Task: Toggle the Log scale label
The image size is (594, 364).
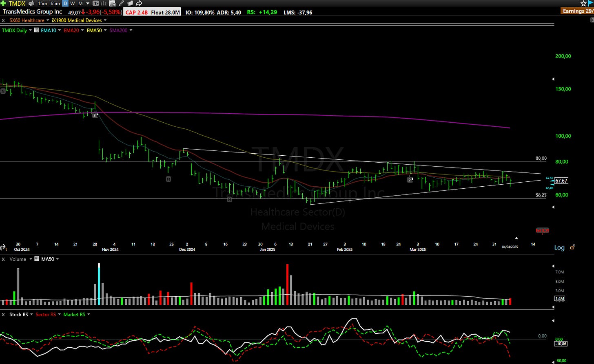Action: (559, 247)
